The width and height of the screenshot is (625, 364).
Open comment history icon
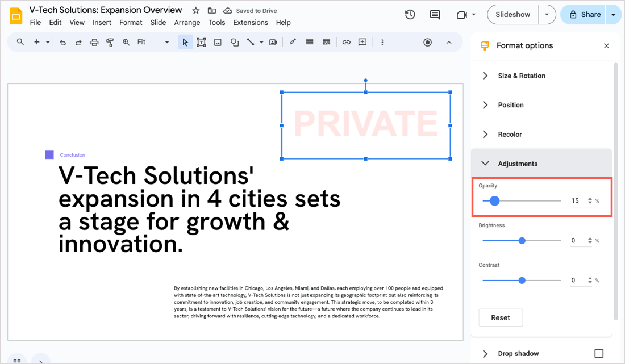tap(435, 15)
